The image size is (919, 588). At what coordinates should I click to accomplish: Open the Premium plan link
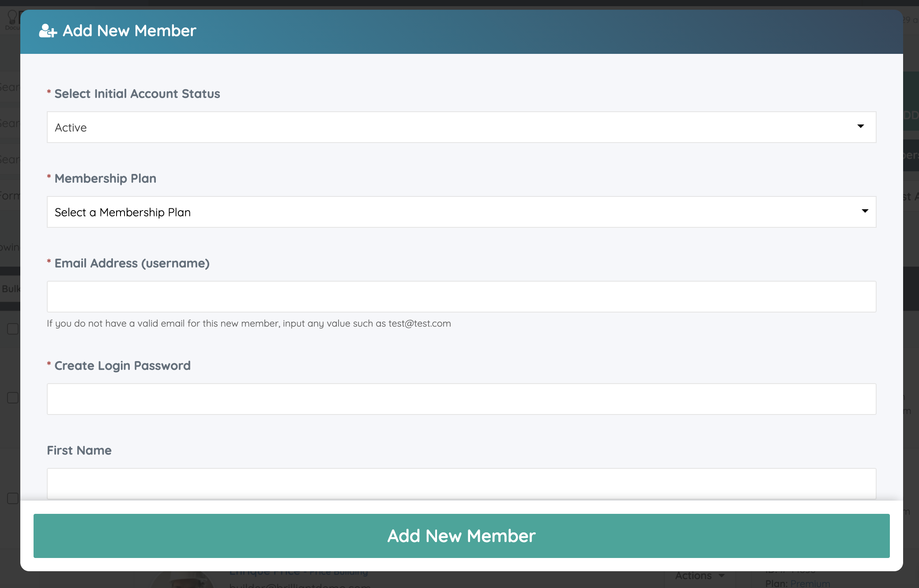(x=810, y=584)
